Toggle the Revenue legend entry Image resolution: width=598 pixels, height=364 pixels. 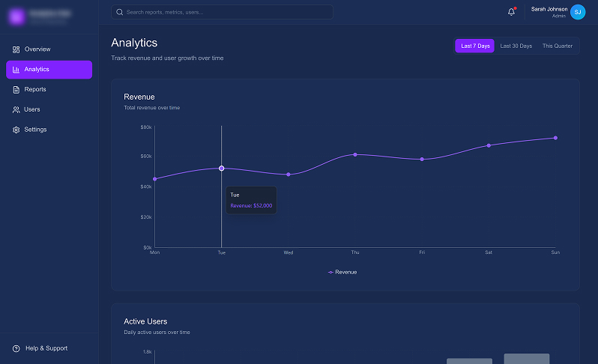[x=343, y=272]
